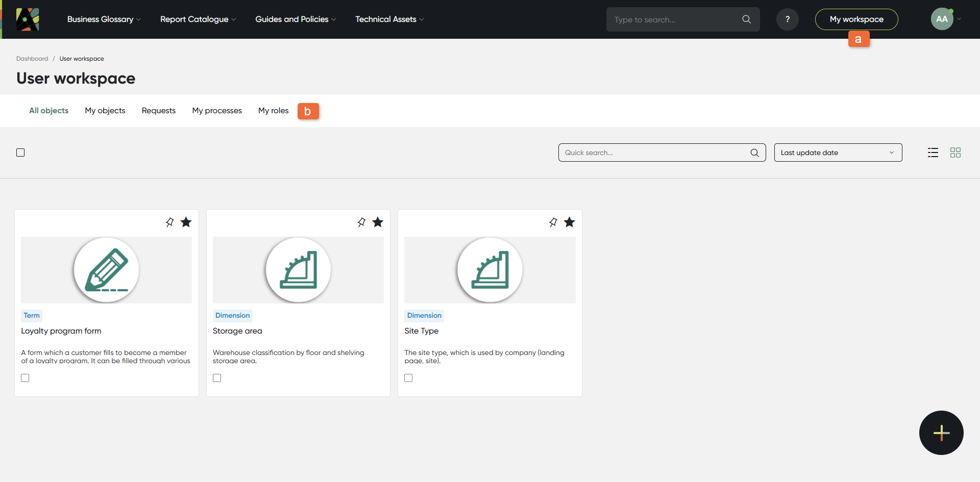Open the Last update date sort dropdown

[x=838, y=153]
